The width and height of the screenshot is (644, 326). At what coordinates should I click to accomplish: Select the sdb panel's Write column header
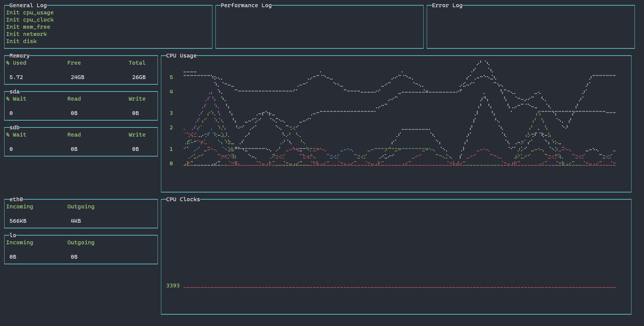point(137,135)
